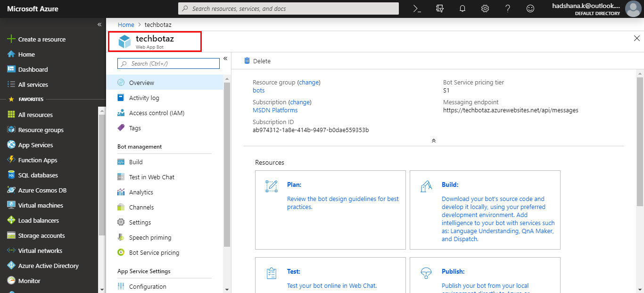Focus the resource menu Search (Ctrl+/) box
The image size is (644, 293).
tap(168, 64)
